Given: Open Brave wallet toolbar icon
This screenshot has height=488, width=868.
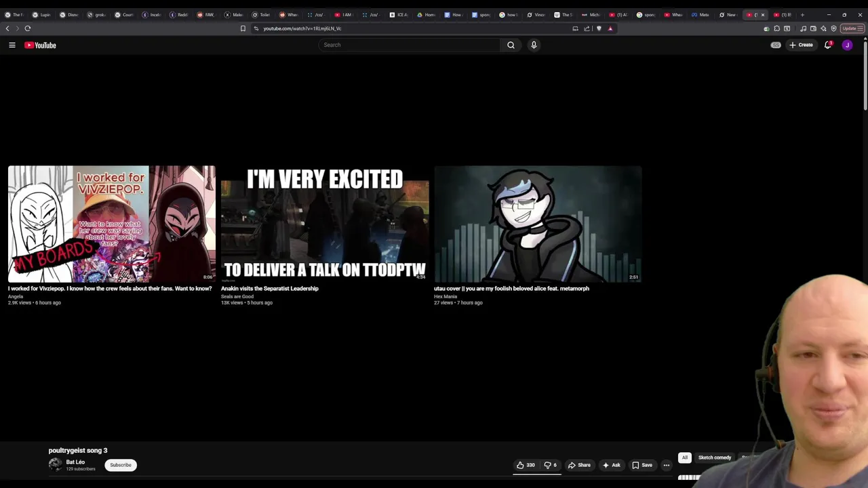Looking at the screenshot, I should pyautogui.click(x=813, y=28).
